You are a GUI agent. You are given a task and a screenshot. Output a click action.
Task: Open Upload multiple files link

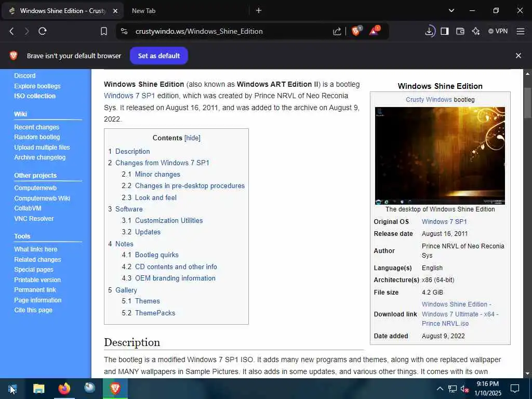pos(42,147)
